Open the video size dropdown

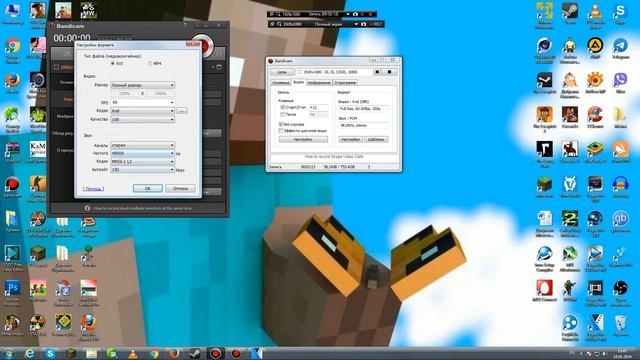click(x=142, y=85)
